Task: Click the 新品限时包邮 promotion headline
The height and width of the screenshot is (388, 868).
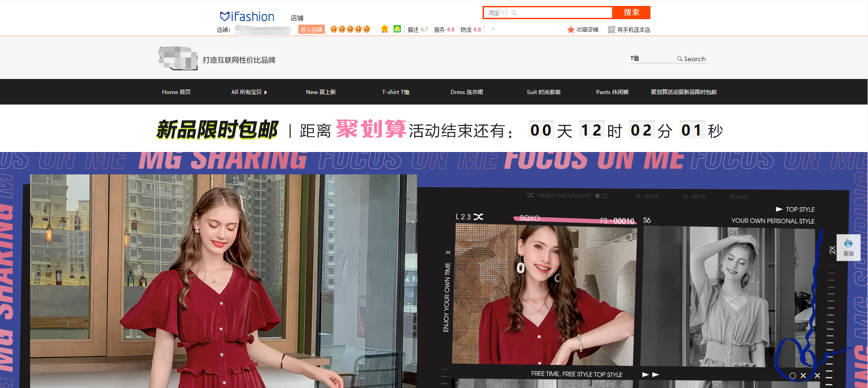Action: pyautogui.click(x=217, y=130)
